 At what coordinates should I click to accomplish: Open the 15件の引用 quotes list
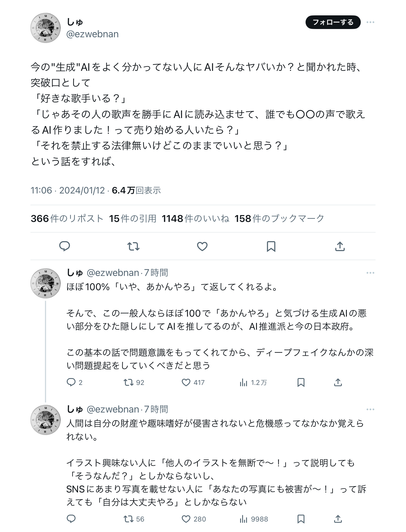pos(133,218)
